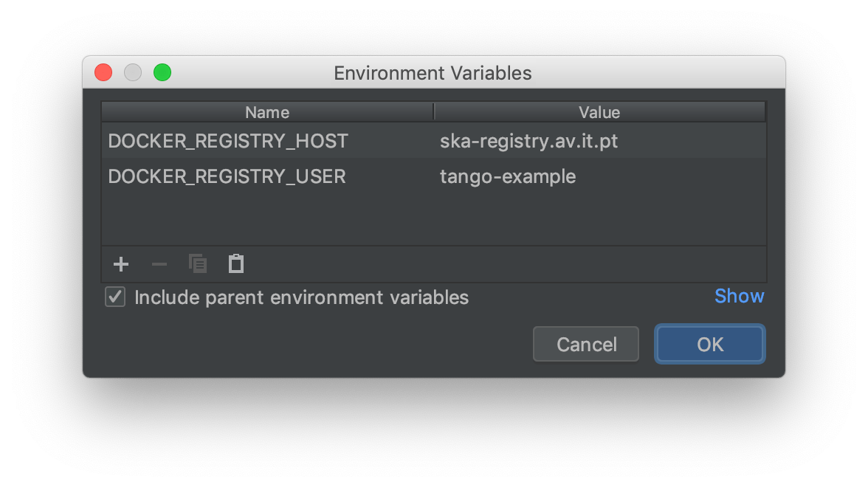Toggle the checkbox next to parent variables label
Image resolution: width=868 pixels, height=487 pixels.
(x=115, y=297)
